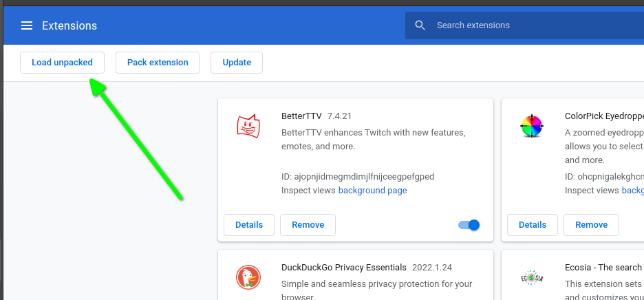644x300 pixels.
Task: Click 'DuckDuckGo Privacy Essentials' name
Action: point(344,268)
